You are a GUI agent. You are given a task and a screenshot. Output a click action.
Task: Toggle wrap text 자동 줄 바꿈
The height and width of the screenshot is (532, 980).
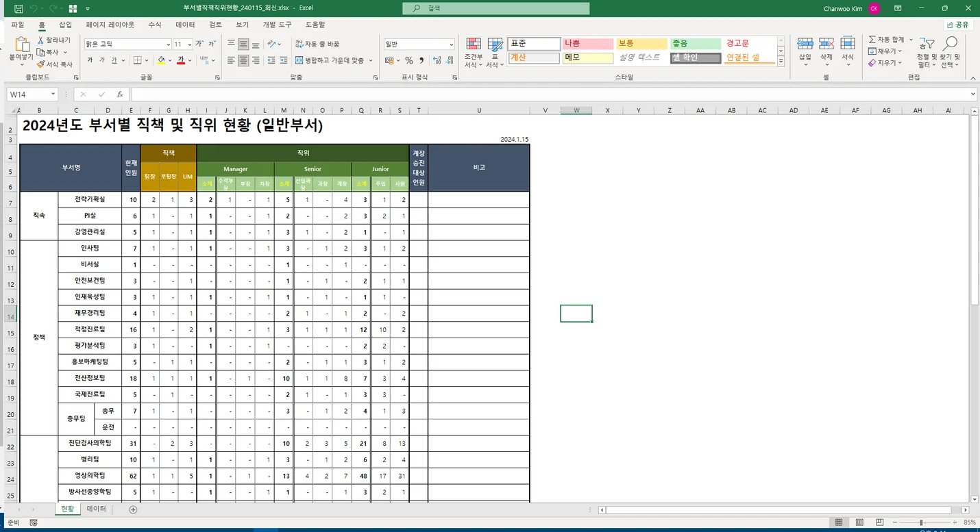(317, 44)
